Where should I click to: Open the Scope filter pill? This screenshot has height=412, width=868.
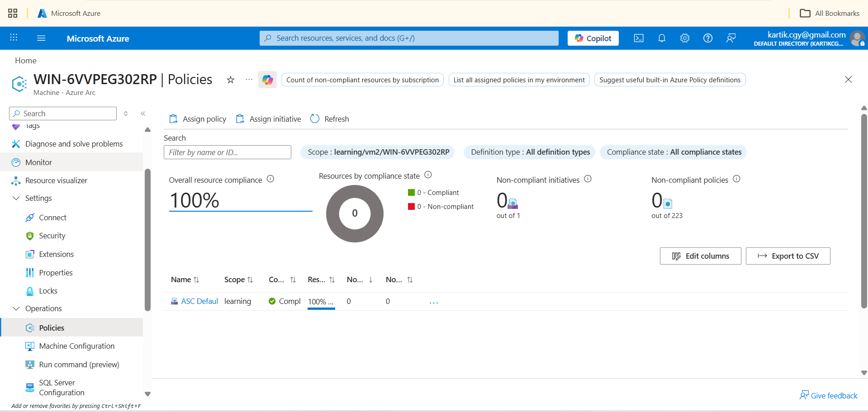[x=378, y=152]
